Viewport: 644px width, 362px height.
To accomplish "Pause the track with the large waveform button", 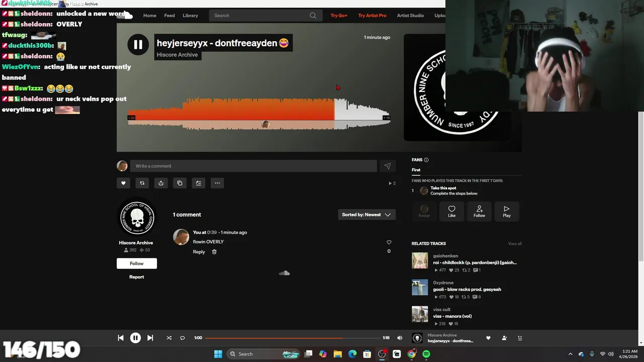I will (x=138, y=45).
